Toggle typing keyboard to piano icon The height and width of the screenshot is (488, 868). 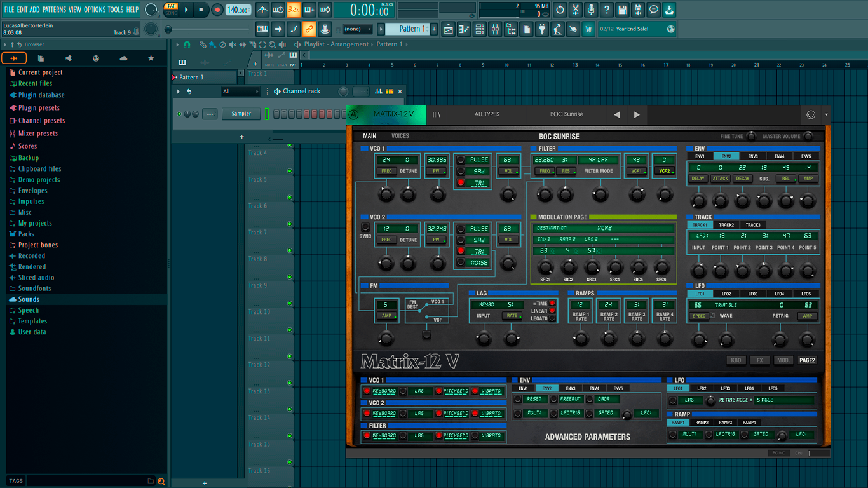pos(262,29)
